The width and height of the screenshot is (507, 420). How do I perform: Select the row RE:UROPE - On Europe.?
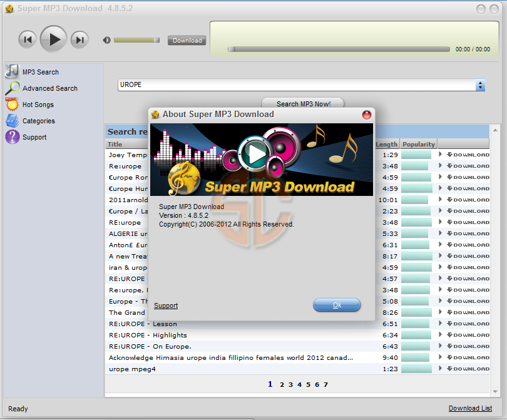(x=297, y=346)
